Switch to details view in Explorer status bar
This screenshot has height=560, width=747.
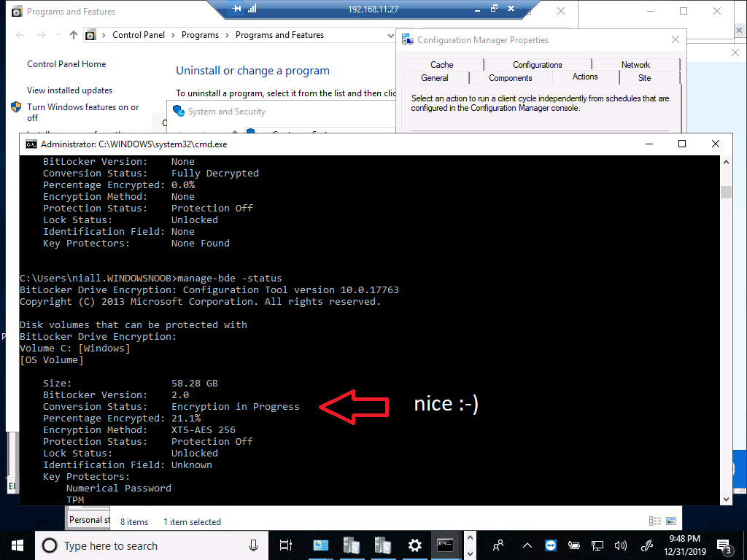(655, 521)
